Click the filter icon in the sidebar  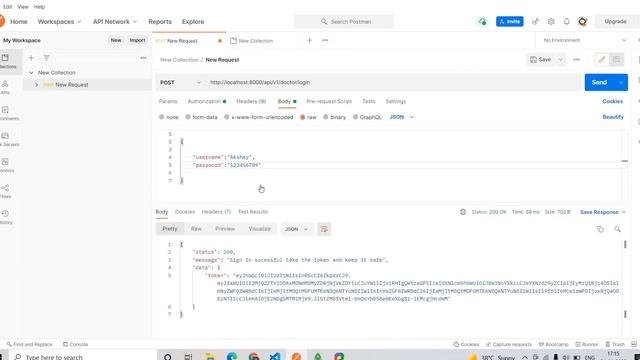(47, 58)
